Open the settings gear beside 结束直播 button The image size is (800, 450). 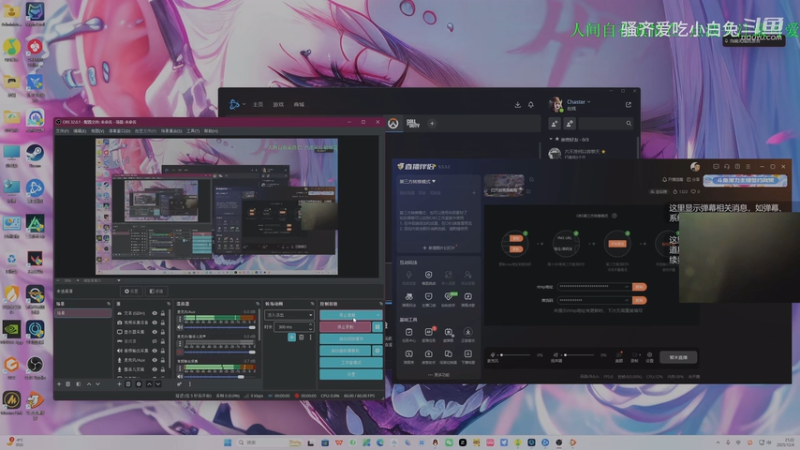click(649, 356)
